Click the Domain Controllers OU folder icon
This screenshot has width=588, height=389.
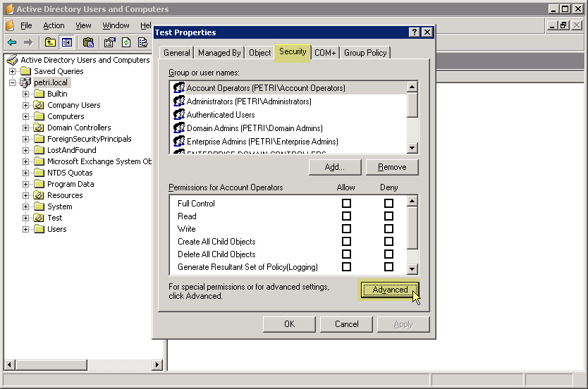pyautogui.click(x=39, y=128)
